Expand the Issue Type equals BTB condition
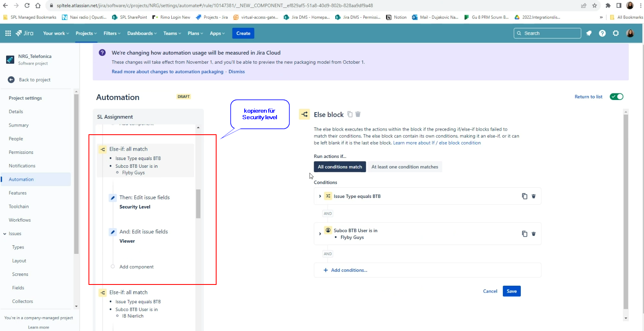The height and width of the screenshot is (331, 644). click(320, 196)
